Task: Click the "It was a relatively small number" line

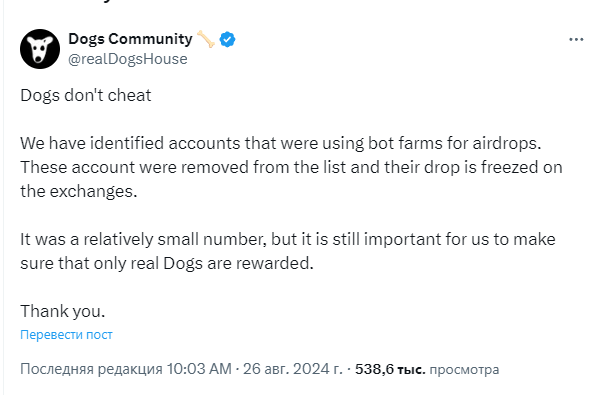Action: point(288,239)
